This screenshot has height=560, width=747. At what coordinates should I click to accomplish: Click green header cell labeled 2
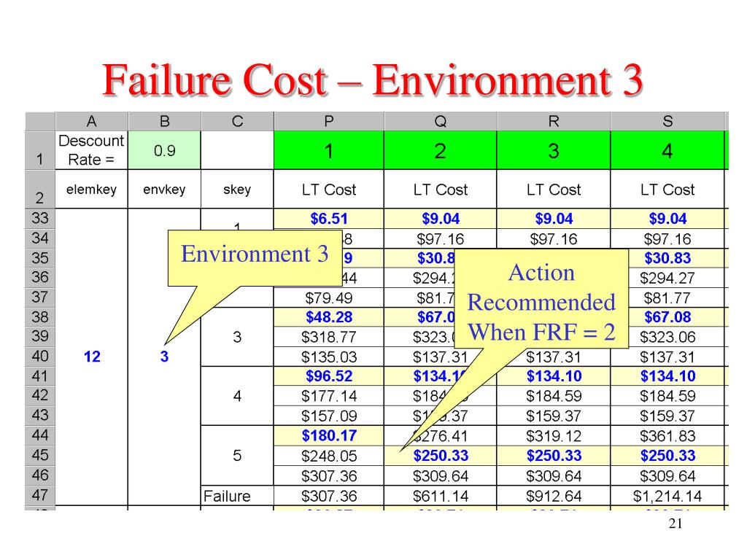440,150
